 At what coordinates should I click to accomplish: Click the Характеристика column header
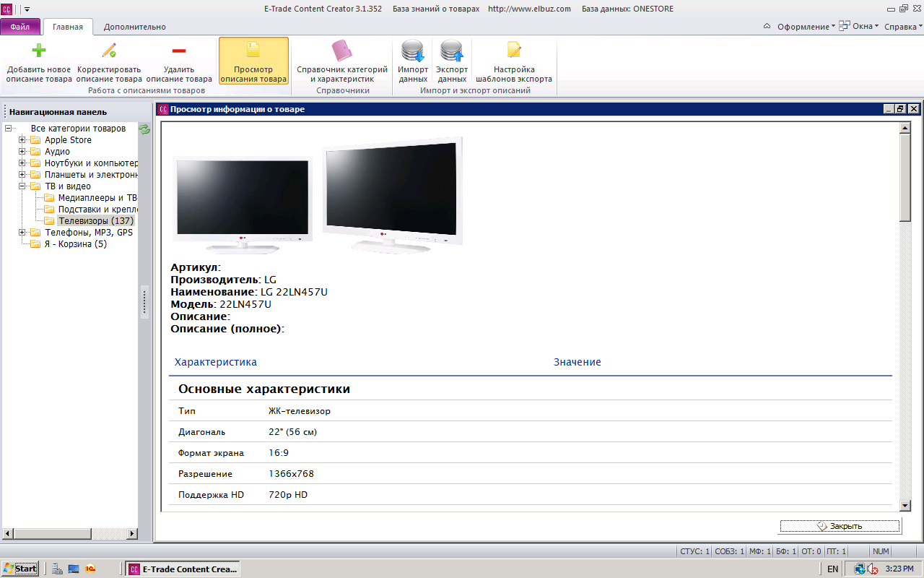[x=215, y=362]
